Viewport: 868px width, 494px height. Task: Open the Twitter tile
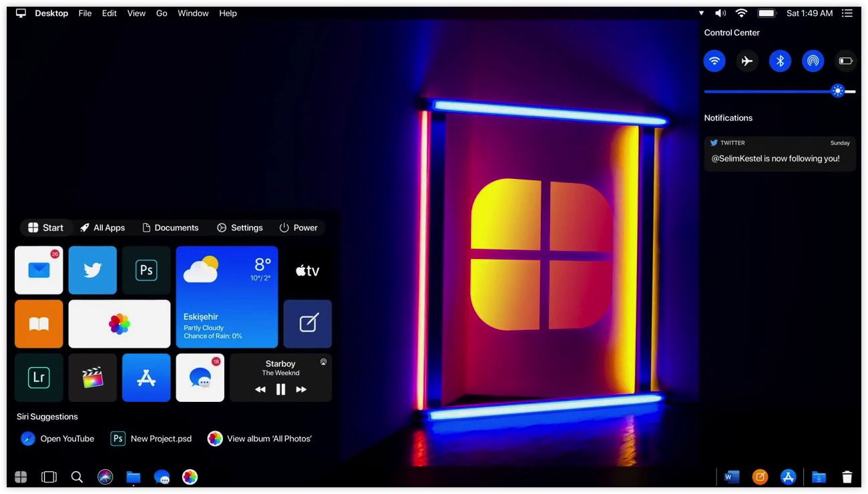point(92,270)
